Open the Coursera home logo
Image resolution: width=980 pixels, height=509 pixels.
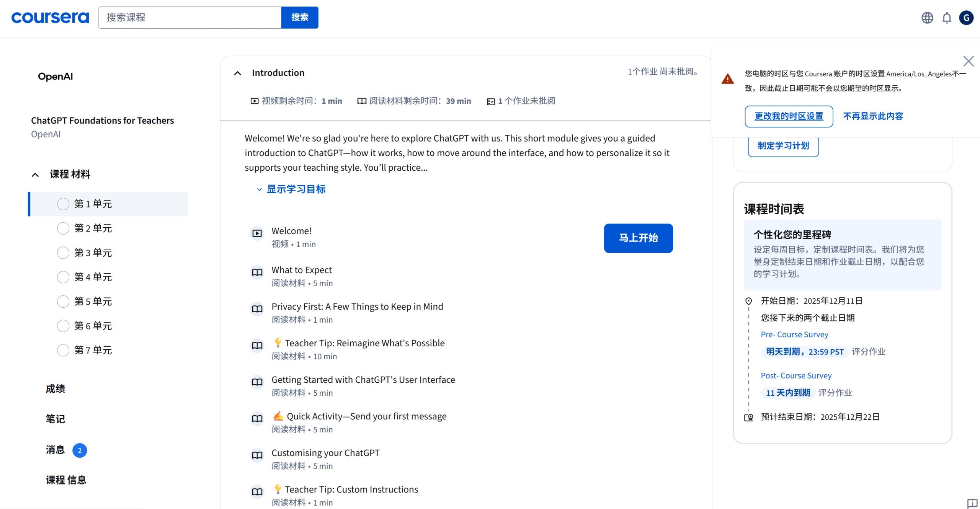click(x=50, y=17)
